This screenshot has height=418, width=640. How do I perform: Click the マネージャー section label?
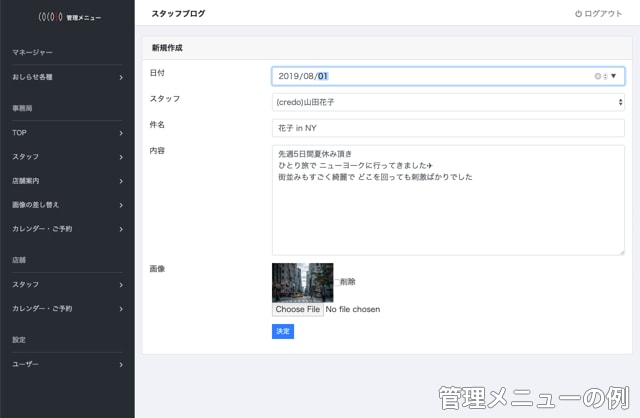point(32,52)
